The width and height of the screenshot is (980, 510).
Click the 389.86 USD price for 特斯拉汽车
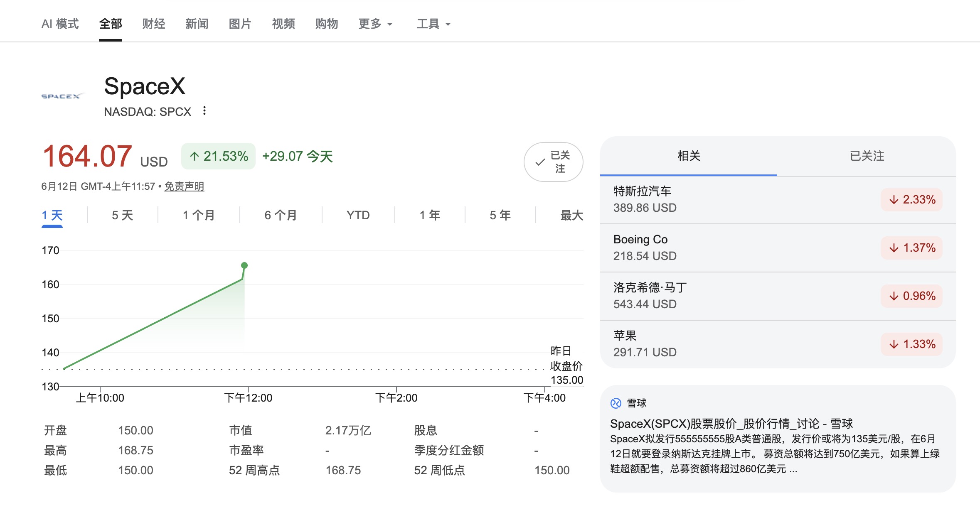645,208
